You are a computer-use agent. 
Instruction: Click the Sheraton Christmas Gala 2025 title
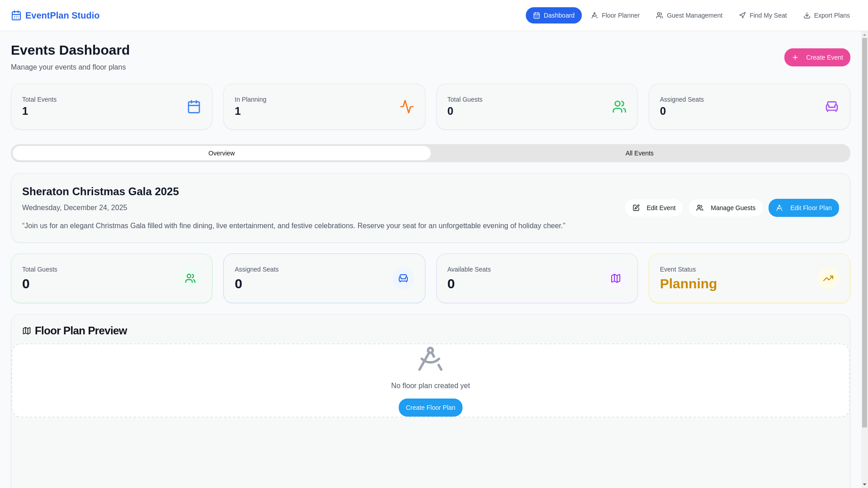pos(100,192)
